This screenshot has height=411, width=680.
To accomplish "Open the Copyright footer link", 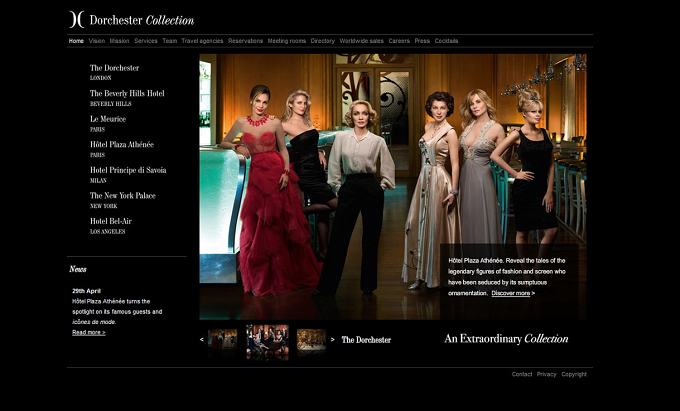I will coord(574,374).
